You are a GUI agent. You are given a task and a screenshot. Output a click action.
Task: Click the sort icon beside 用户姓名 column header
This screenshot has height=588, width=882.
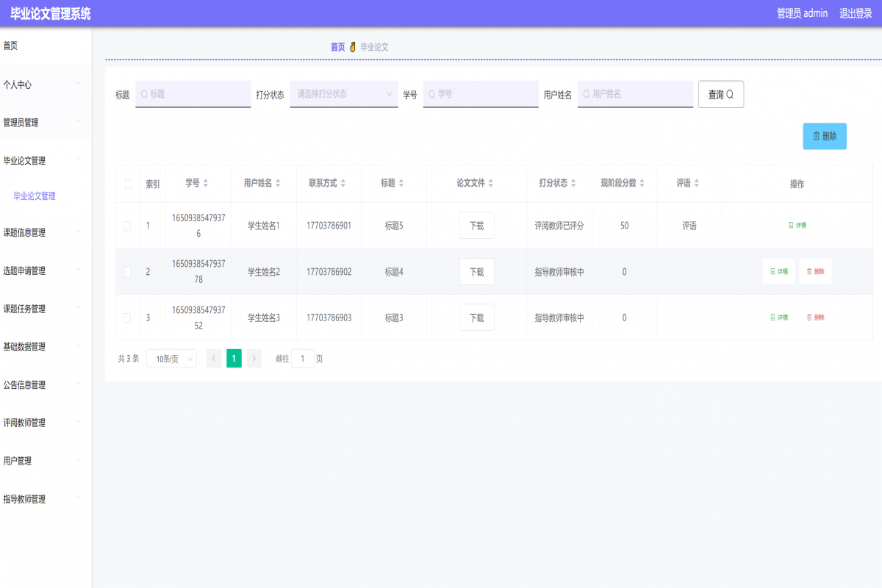(x=279, y=183)
